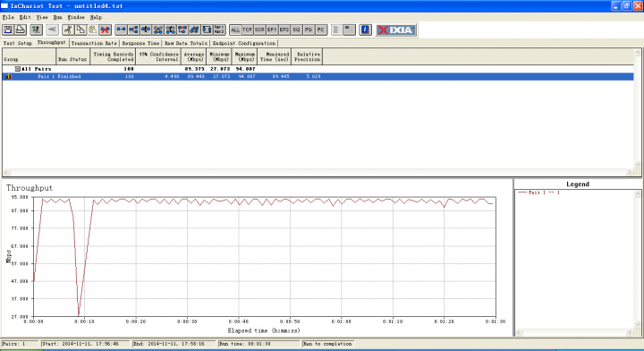This screenshot has width=644, height=351.
Task: Click Timing Records Completed column header
Action: click(x=113, y=56)
